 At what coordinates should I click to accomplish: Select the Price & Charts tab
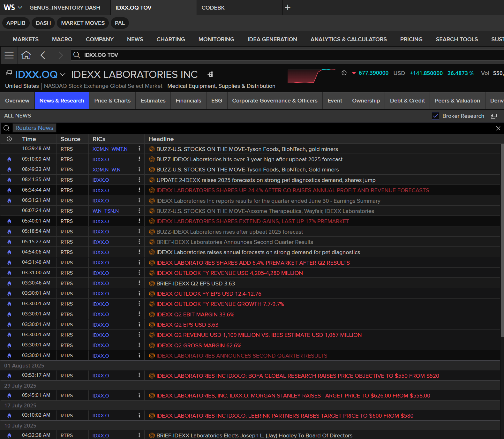[x=112, y=101]
